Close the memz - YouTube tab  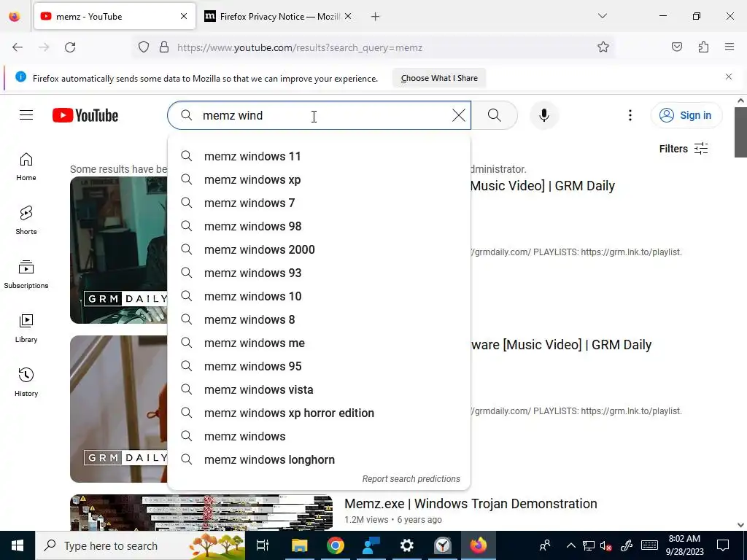[x=183, y=16]
